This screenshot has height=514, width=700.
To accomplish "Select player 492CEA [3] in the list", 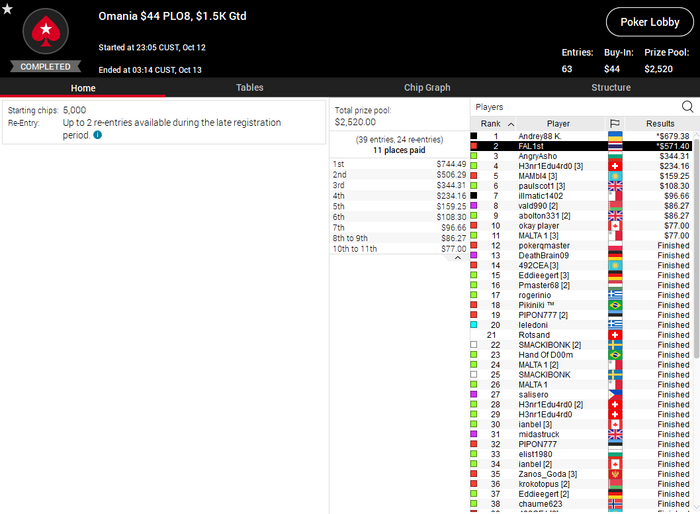I will click(581, 265).
